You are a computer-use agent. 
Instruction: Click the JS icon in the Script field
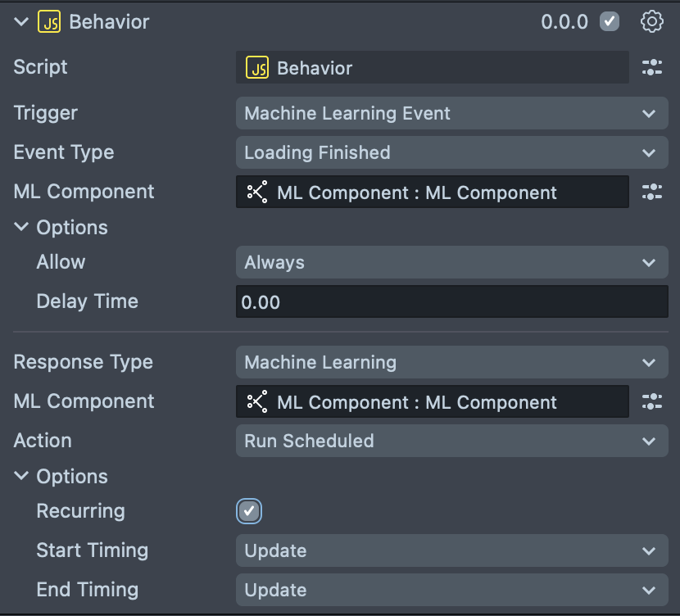point(257,68)
